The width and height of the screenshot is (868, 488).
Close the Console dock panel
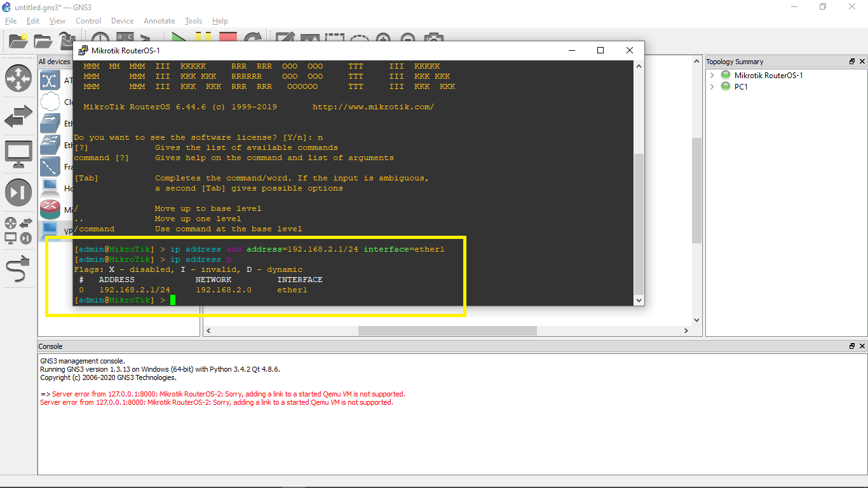[x=862, y=346]
